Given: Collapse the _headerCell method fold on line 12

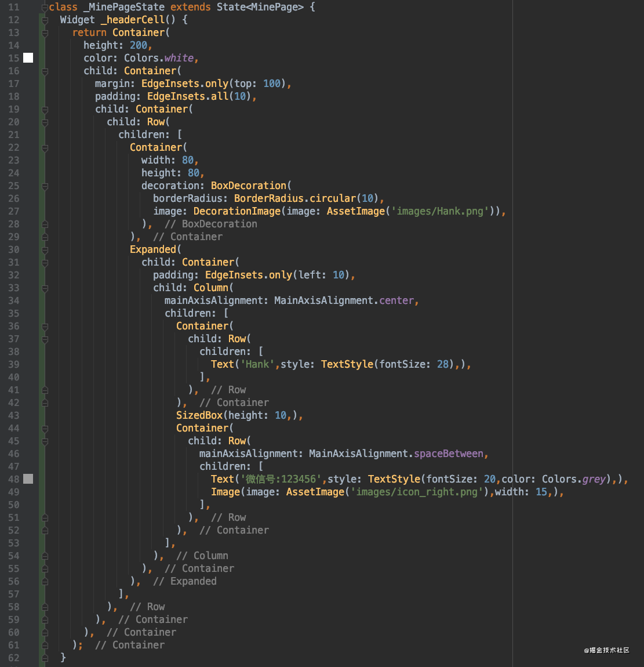Looking at the screenshot, I should 45,20.
